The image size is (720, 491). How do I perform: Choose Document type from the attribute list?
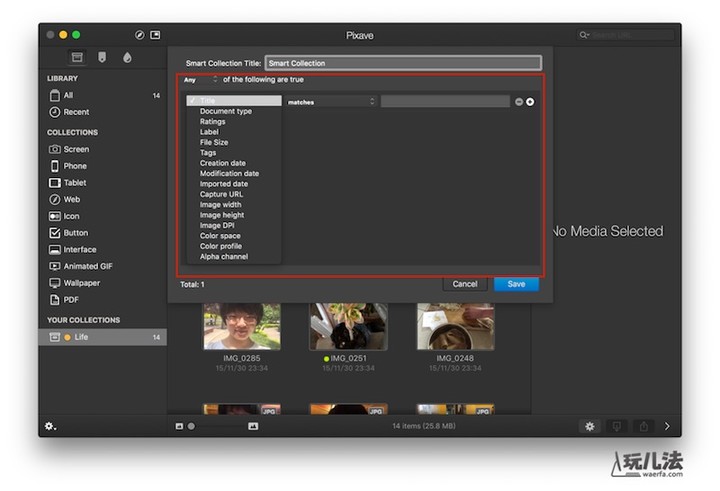click(226, 111)
